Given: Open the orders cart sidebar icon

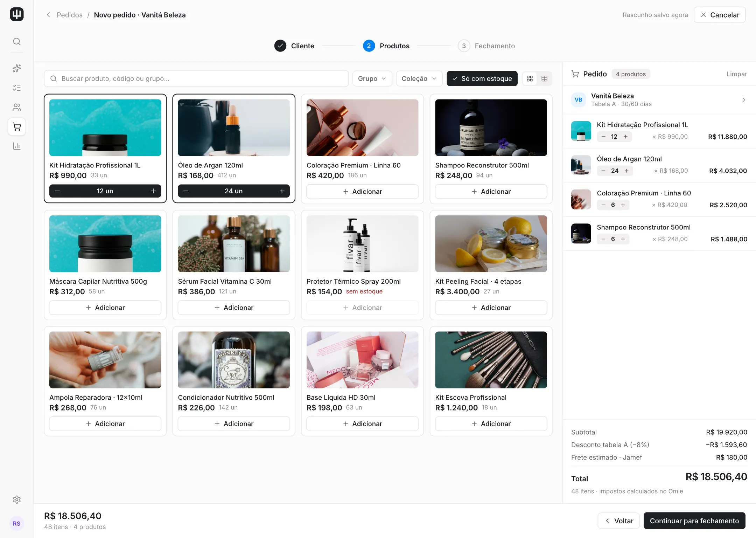Looking at the screenshot, I should click(16, 126).
